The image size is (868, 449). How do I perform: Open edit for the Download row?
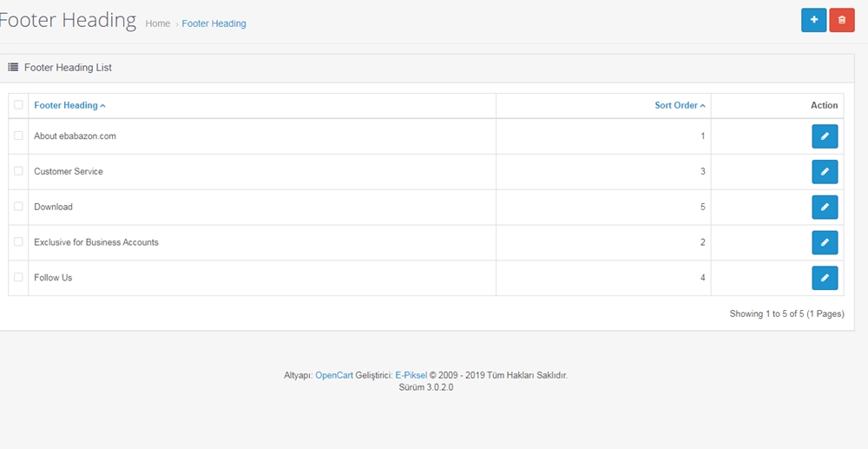(x=825, y=207)
